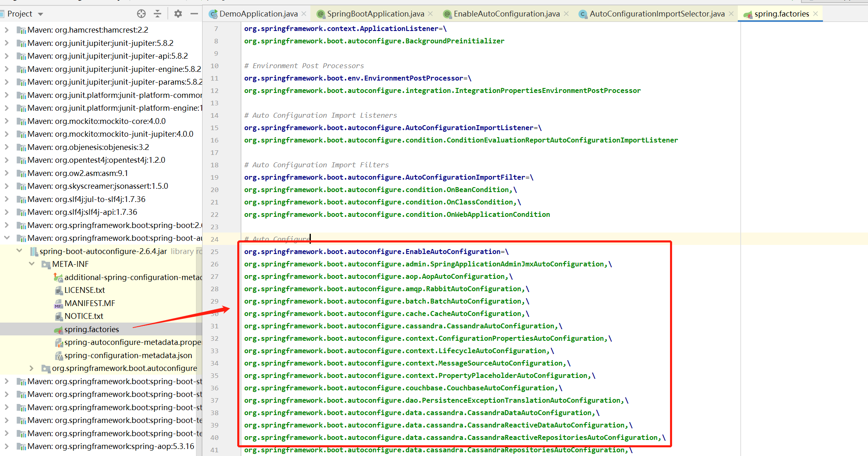Viewport: 868px width, 456px height.
Task: Open the Project view dropdown
Action: [41, 14]
